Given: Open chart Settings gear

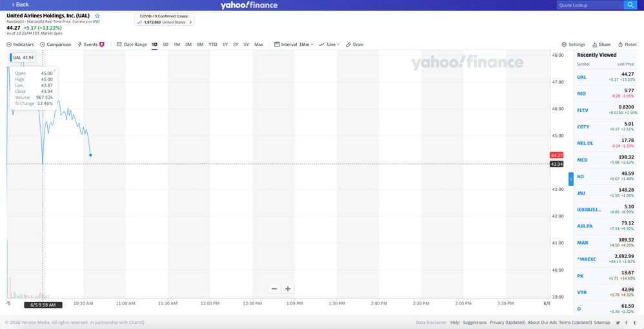Looking at the screenshot, I should pos(573,45).
